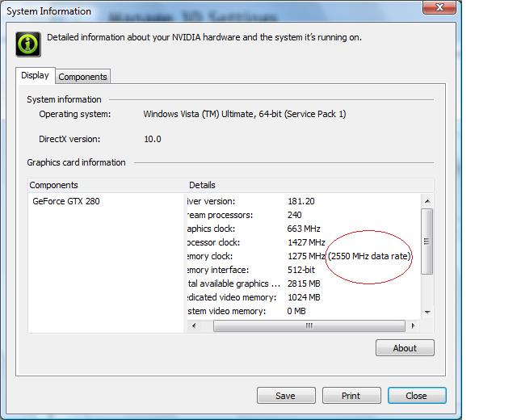Click the horizontal scrollbar thumb

(x=309, y=325)
